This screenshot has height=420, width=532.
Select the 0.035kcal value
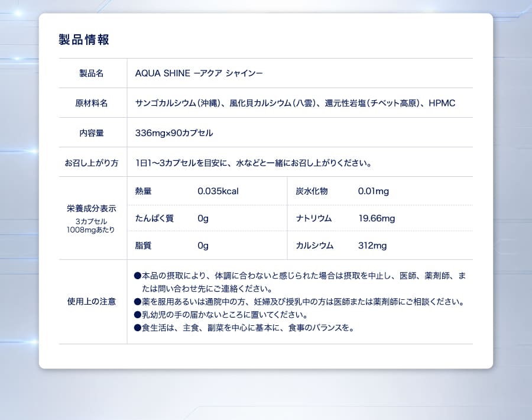[x=218, y=191]
